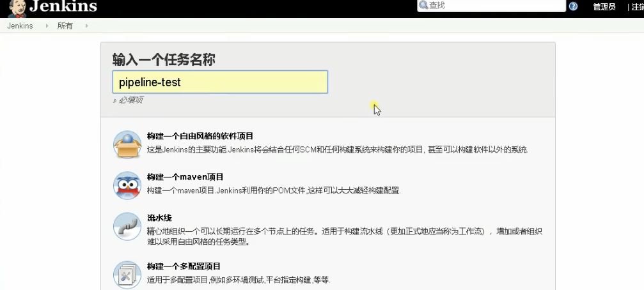The width and height of the screenshot is (644, 290).
Task: Click the pipeline description starting 精心地组织
Action: coord(345,237)
